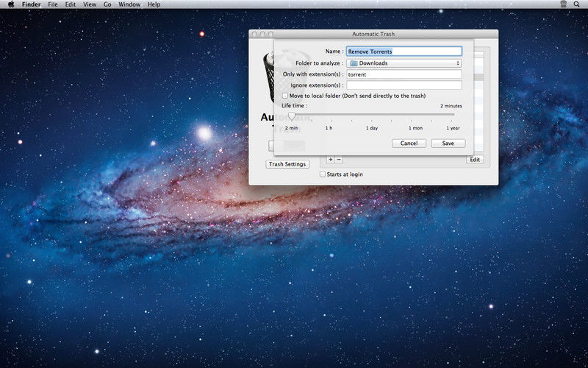Image resolution: width=588 pixels, height=368 pixels.
Task: Open Trash Settings
Action: point(287,164)
